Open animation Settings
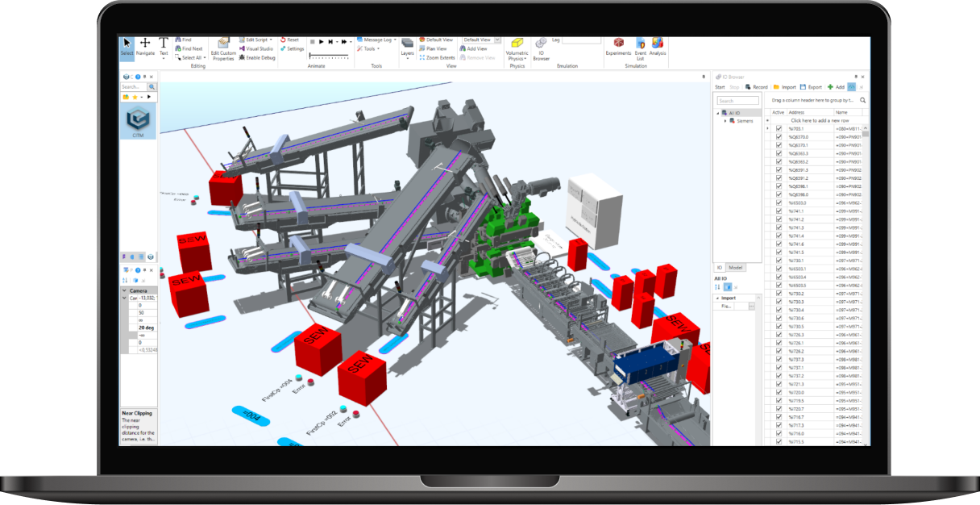 [x=293, y=48]
